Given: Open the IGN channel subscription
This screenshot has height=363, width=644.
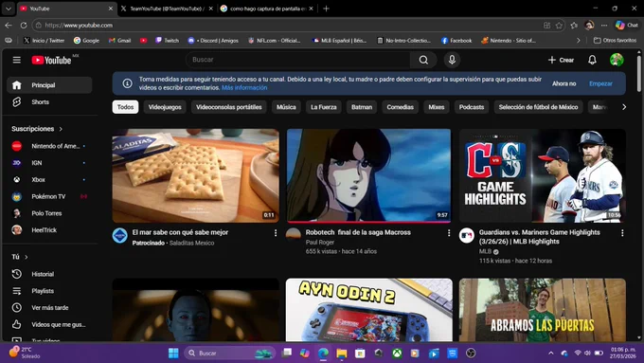Looking at the screenshot, I should point(49,163).
